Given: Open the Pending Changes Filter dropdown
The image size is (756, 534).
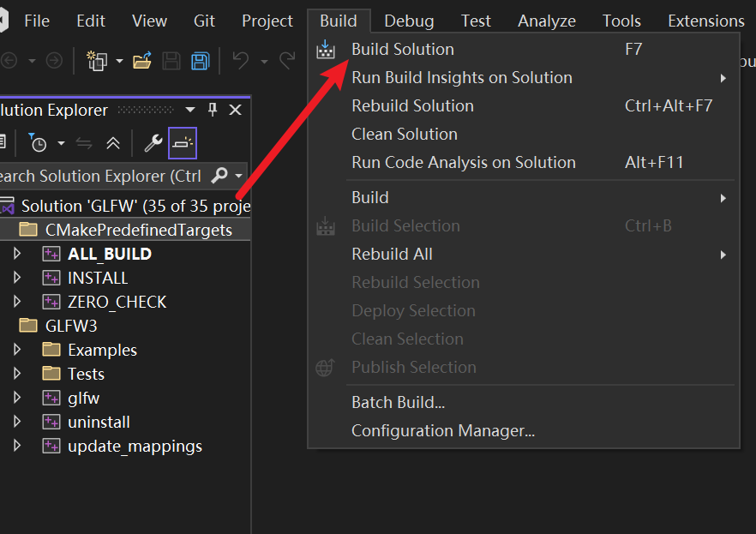Looking at the screenshot, I should pyautogui.click(x=61, y=143).
